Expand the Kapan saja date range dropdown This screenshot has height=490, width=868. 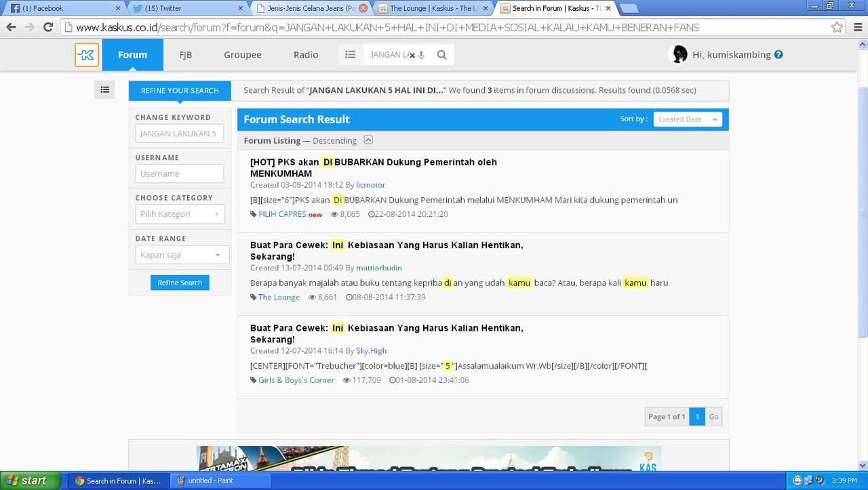182,255
